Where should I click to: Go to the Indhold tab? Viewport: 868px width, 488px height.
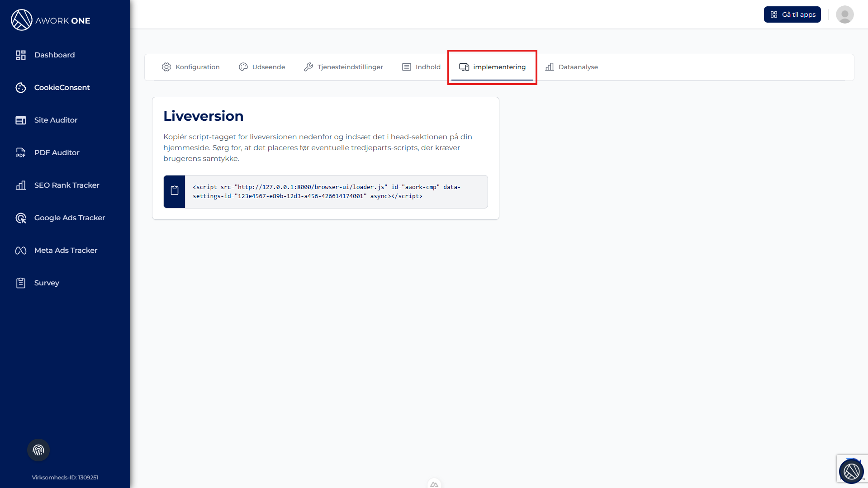pos(422,67)
